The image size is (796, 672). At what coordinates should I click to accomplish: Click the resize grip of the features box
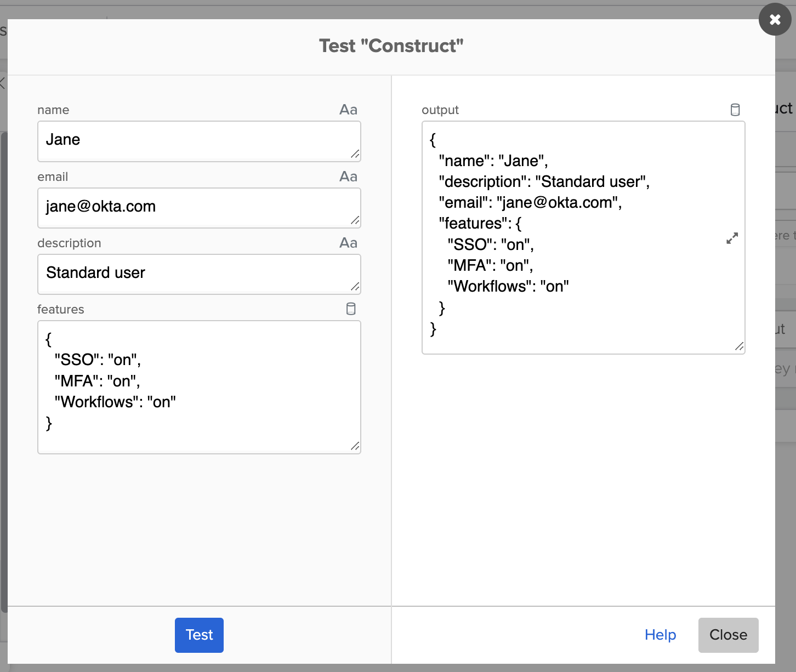[x=355, y=447]
